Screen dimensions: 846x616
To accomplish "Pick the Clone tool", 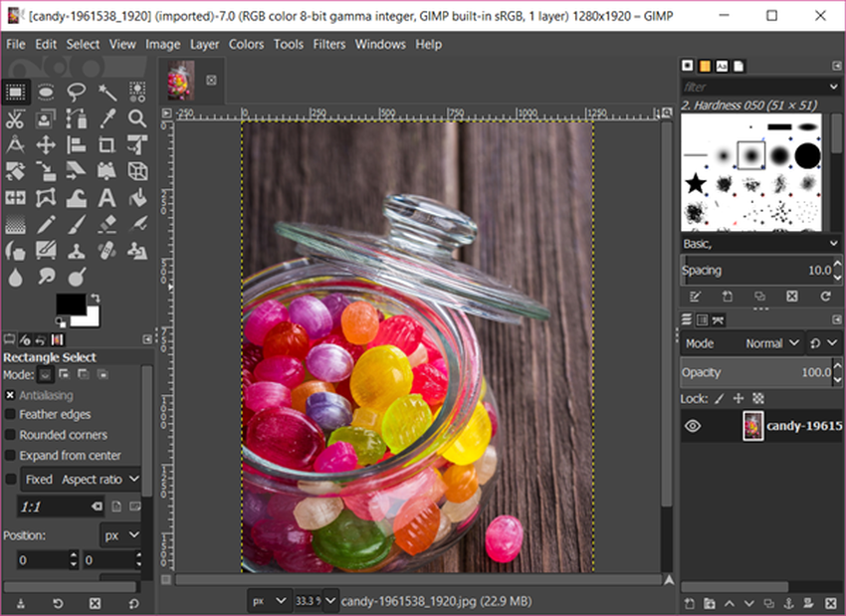I will 75,251.
